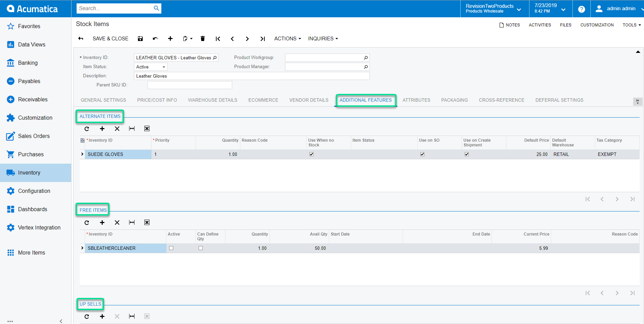Enable Active checkbox for SBLEATHERCLEANER
644x324 pixels.
tap(171, 248)
